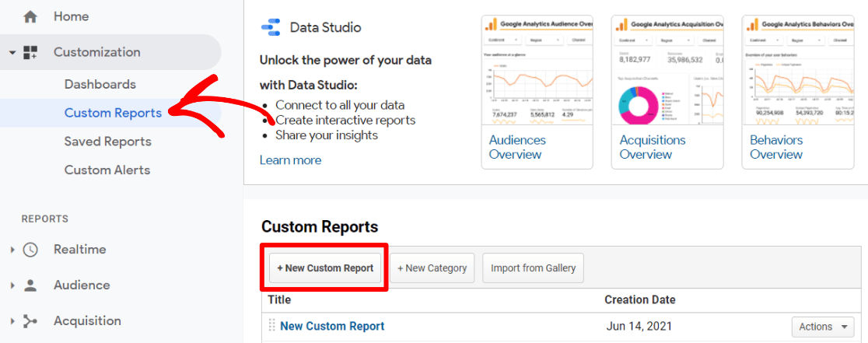
Task: Click the Audience label in Reports
Action: 82,285
